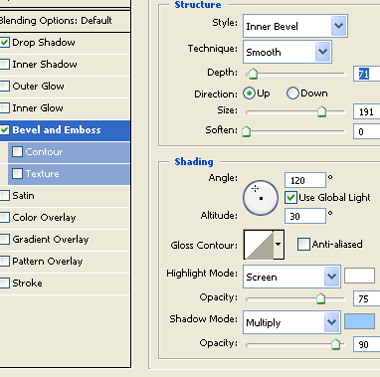Image resolution: width=380 pixels, height=377 pixels.
Task: Click the Size slider handle
Action: coord(322,112)
